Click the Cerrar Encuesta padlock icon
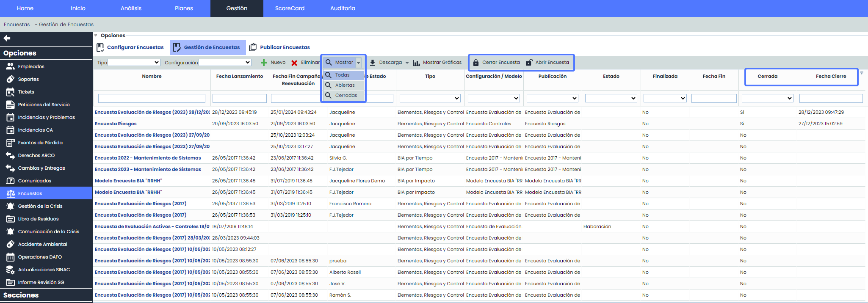868x303 pixels. [476, 63]
